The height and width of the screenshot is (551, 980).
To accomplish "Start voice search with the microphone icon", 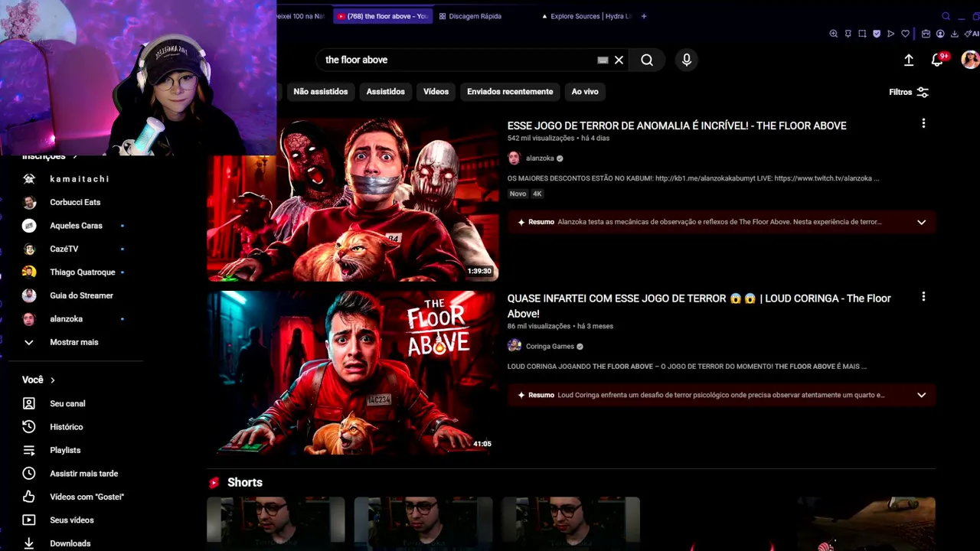I will [687, 60].
